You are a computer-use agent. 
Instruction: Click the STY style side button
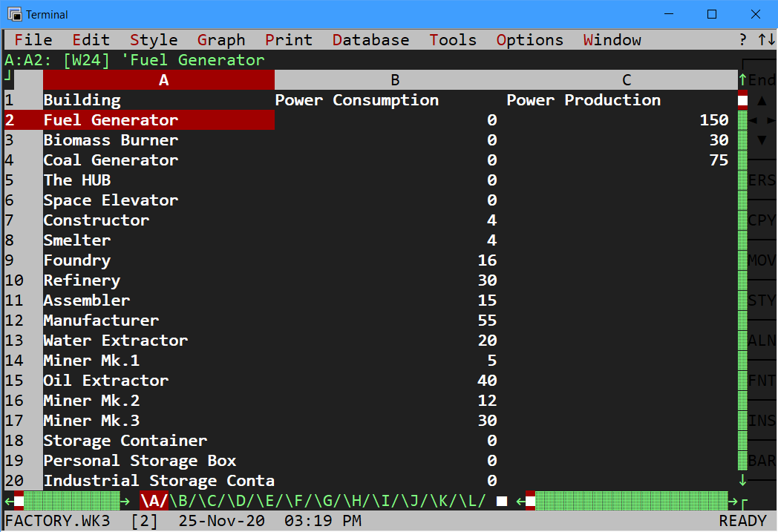(762, 301)
